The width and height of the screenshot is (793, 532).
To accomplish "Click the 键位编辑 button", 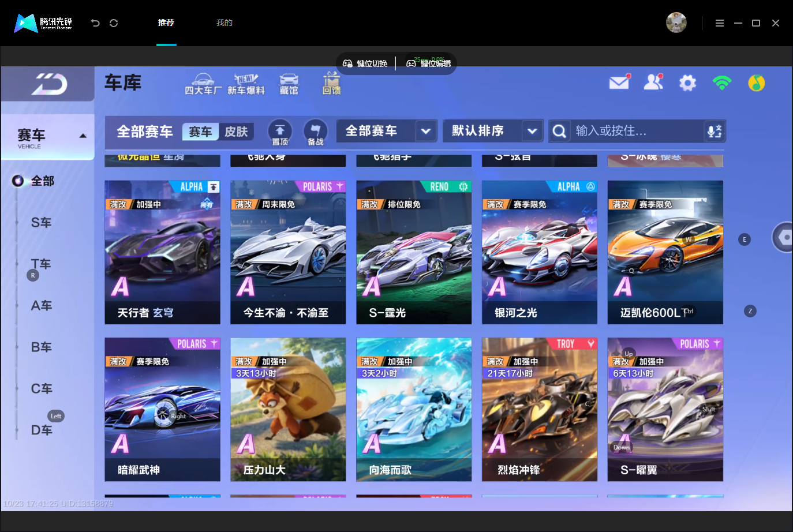I will (429, 63).
